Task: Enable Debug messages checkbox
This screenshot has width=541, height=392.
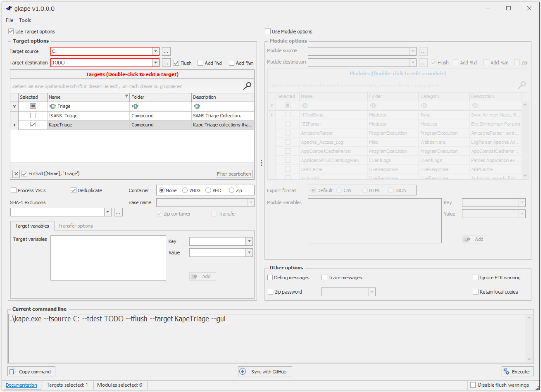Action: (270, 277)
